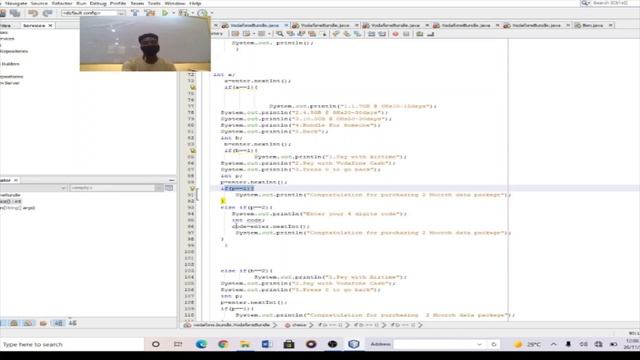640x360 pixels.
Task: Open Microsoft Edge from the taskbar
Action: click(201, 344)
